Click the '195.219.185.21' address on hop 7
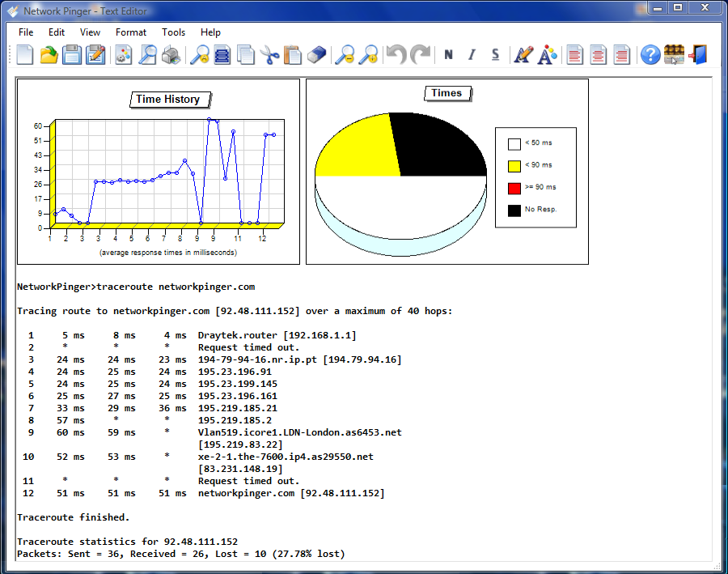 (x=238, y=408)
